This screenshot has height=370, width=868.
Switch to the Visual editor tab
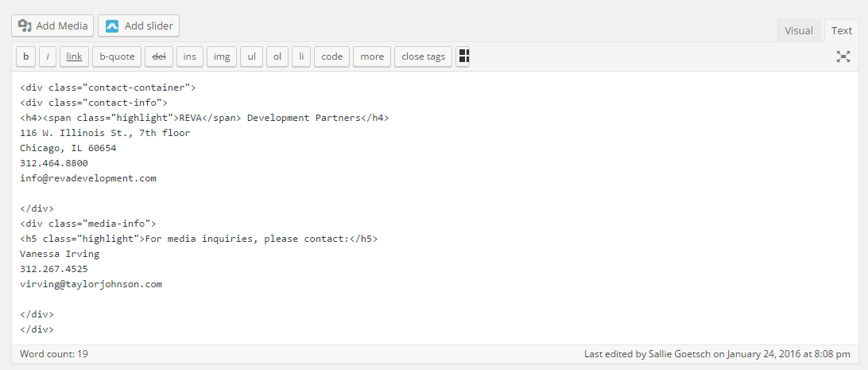(x=799, y=30)
